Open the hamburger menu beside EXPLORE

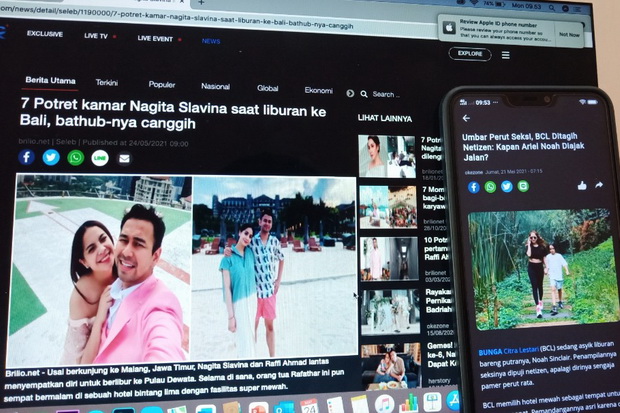[505, 55]
